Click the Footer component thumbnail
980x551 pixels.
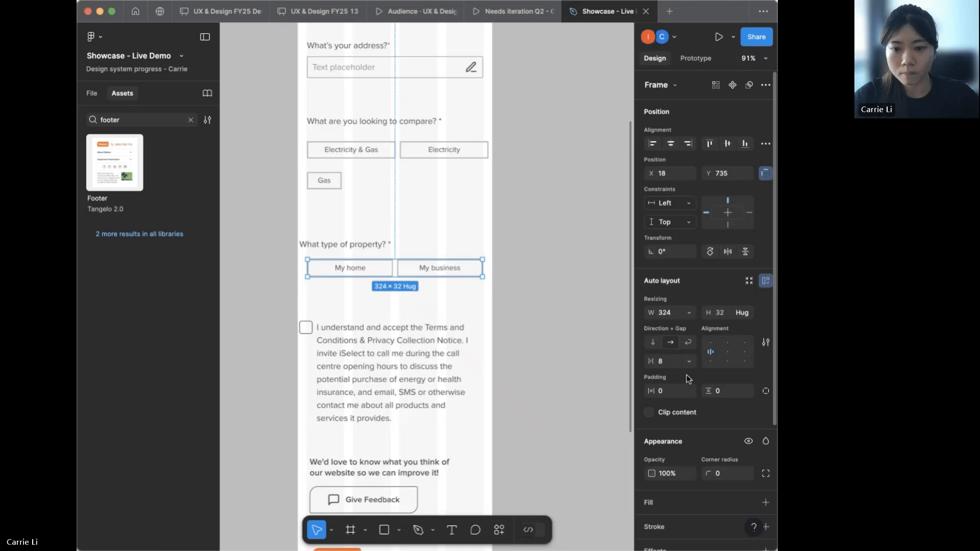(115, 163)
